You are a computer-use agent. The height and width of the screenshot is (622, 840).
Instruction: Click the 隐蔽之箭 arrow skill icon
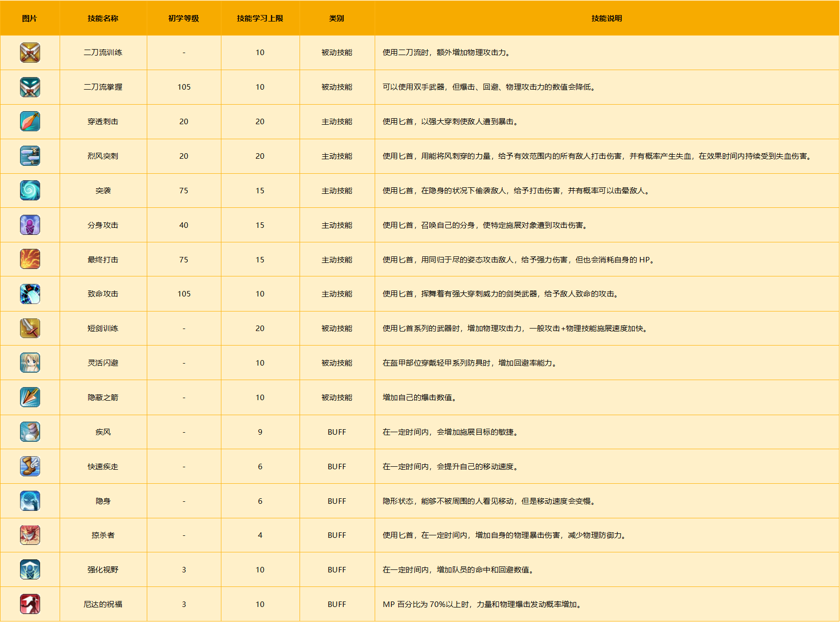click(30, 397)
